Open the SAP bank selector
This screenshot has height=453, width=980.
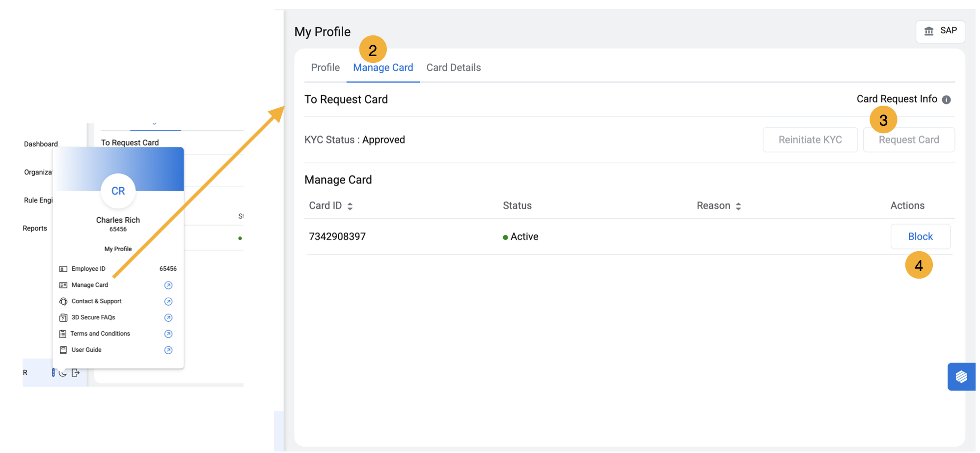click(940, 31)
